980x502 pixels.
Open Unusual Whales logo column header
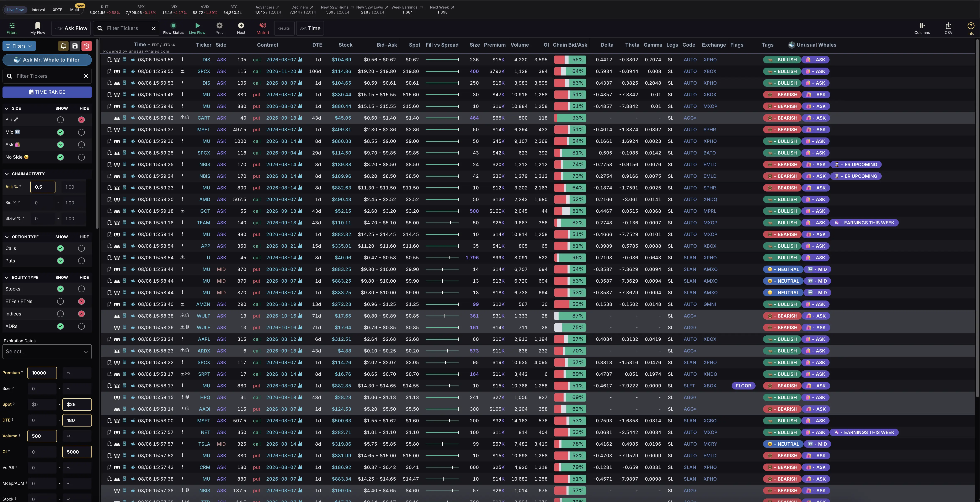click(x=792, y=45)
